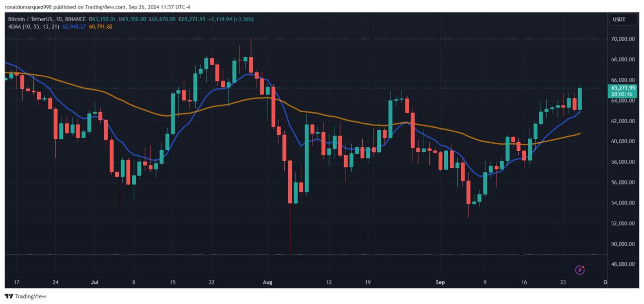The height and width of the screenshot is (304, 644).
Task: Click the 48,000.00 price scale label
Action: coord(623,264)
